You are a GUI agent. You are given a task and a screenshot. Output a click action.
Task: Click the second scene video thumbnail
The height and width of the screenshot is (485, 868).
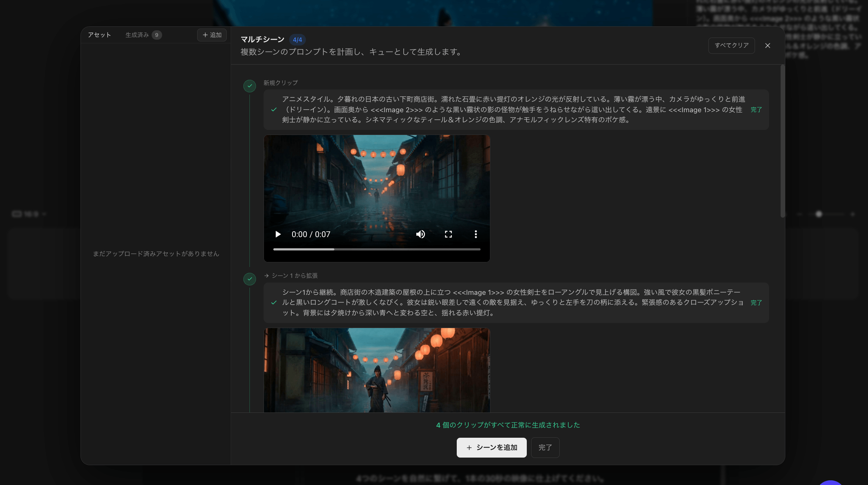coord(377,370)
